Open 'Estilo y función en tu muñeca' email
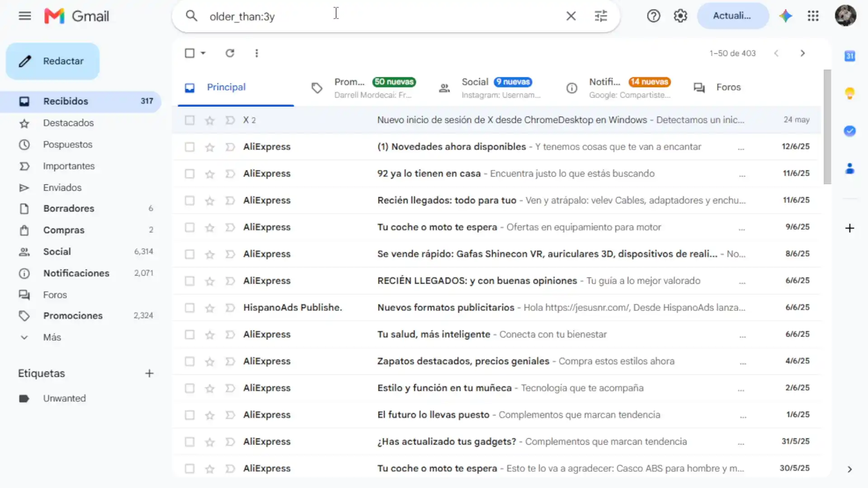Screen dimensions: 868x488 pyautogui.click(x=496, y=388)
